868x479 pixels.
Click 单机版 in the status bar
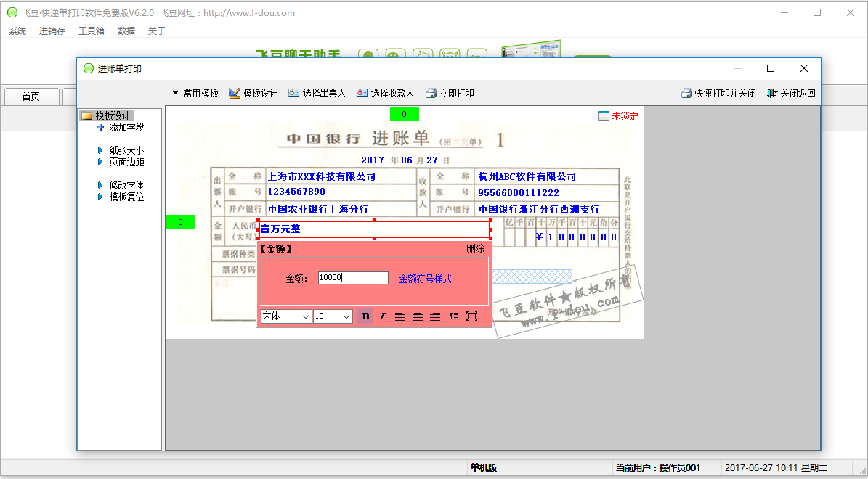coord(484,468)
